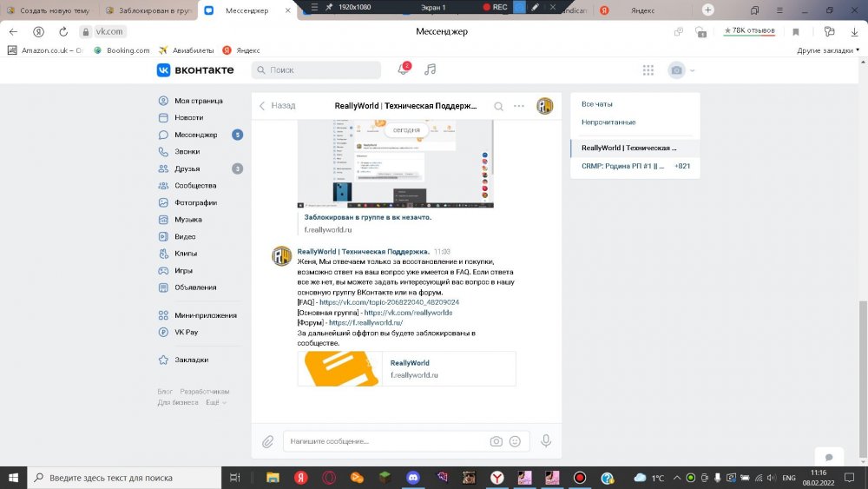Open the f.reallyworld.ru forum link
This screenshot has width=868, height=489.
pos(366,323)
